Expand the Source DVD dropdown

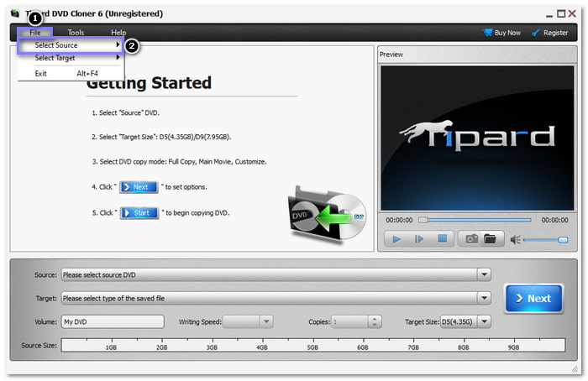tap(484, 274)
